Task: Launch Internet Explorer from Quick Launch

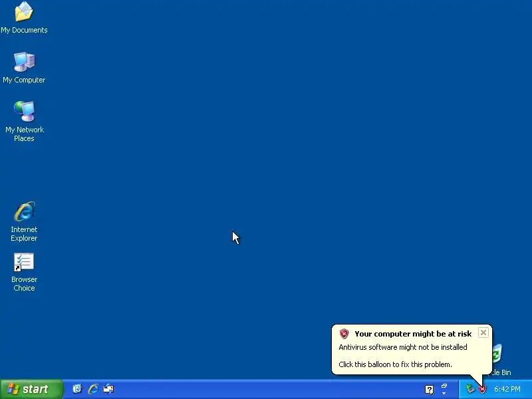Action: coord(93,389)
